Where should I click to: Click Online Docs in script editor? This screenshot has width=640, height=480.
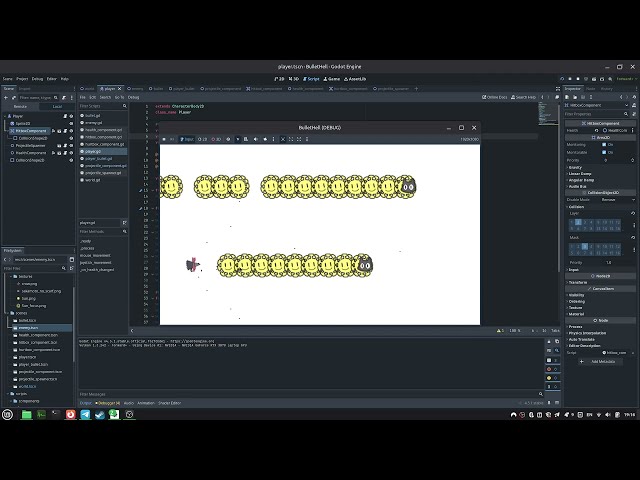click(x=495, y=97)
